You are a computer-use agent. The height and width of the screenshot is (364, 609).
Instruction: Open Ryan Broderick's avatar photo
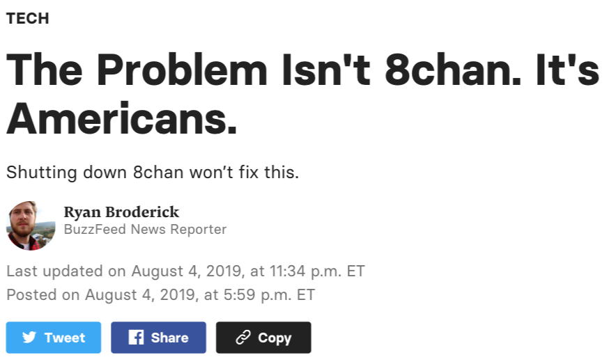pos(31,225)
